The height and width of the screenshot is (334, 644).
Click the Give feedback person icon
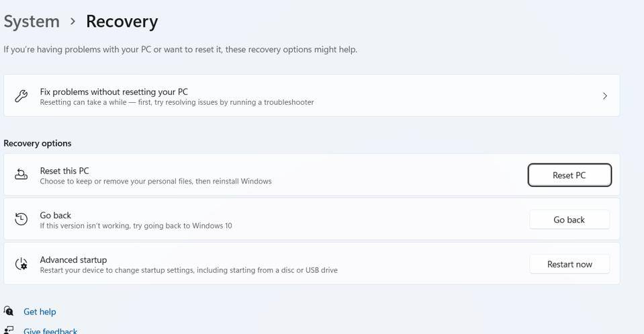[x=9, y=330]
